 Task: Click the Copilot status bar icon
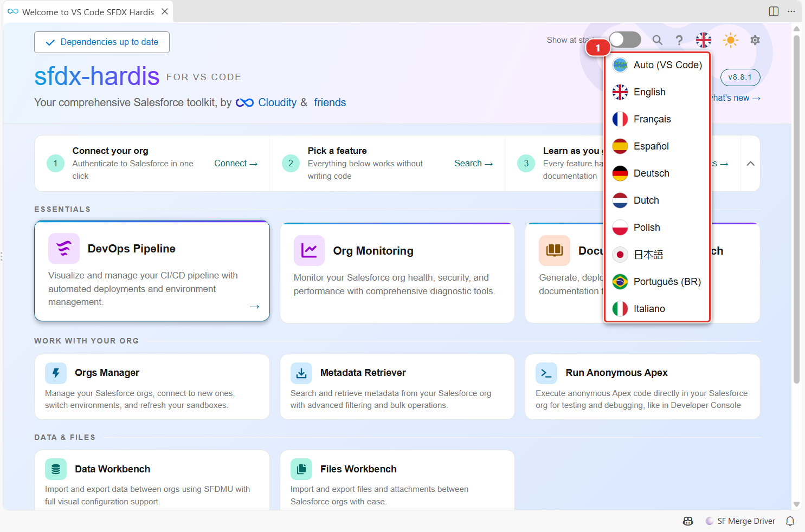tap(688, 521)
